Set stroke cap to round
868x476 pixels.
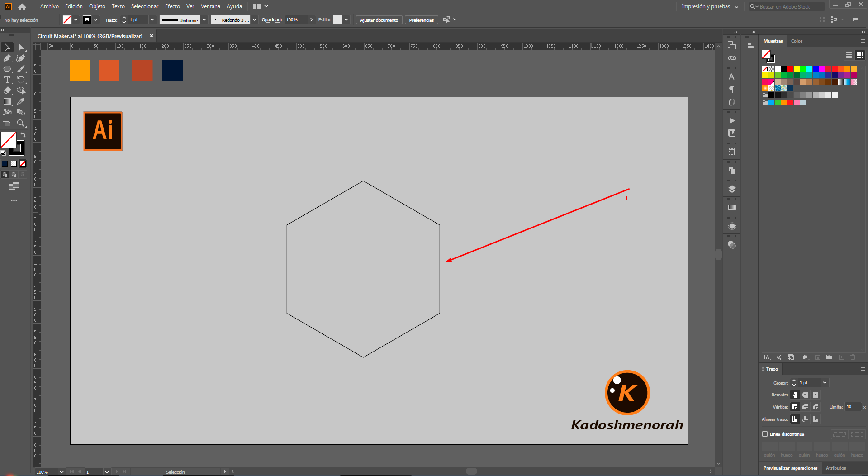[x=805, y=395]
